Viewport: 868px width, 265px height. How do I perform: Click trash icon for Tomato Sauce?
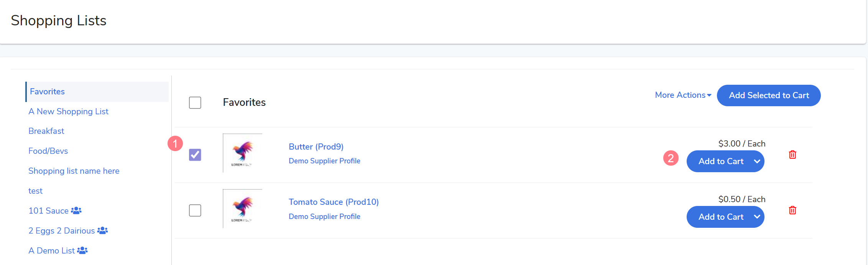pos(792,210)
